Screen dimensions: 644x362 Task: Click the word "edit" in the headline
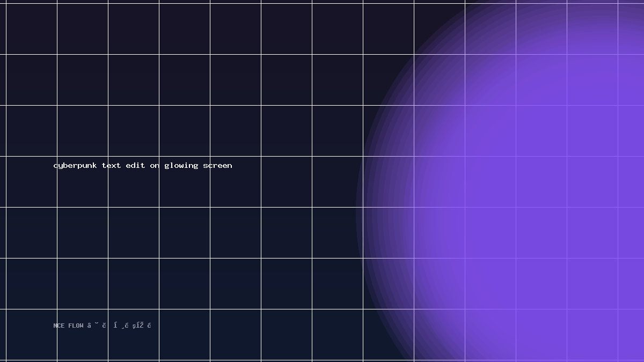coord(136,165)
